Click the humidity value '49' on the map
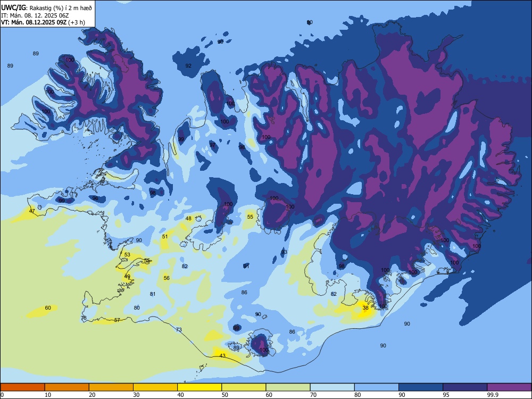This screenshot has width=532, height=399. [x=127, y=277]
